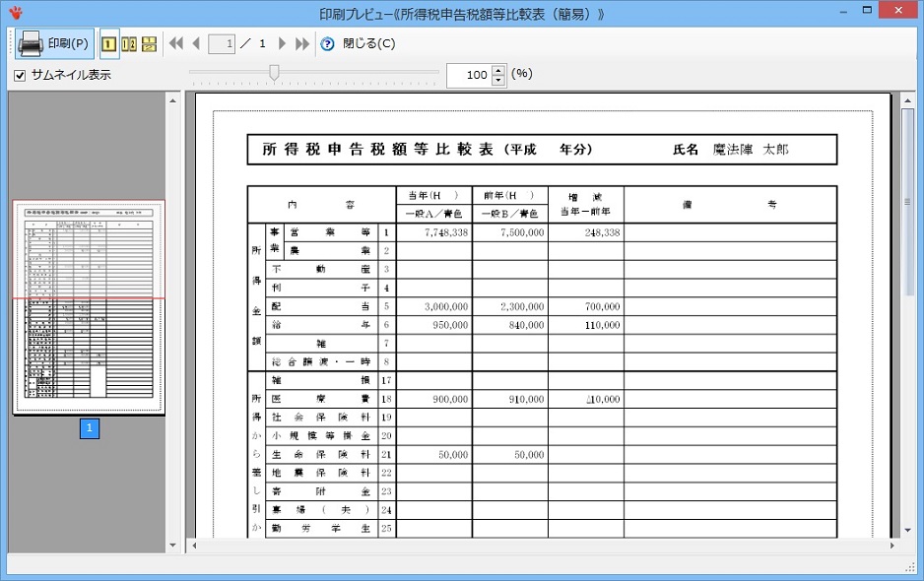Image resolution: width=924 pixels, height=581 pixels.
Task: Open help via the question mark icon
Action: point(326,43)
